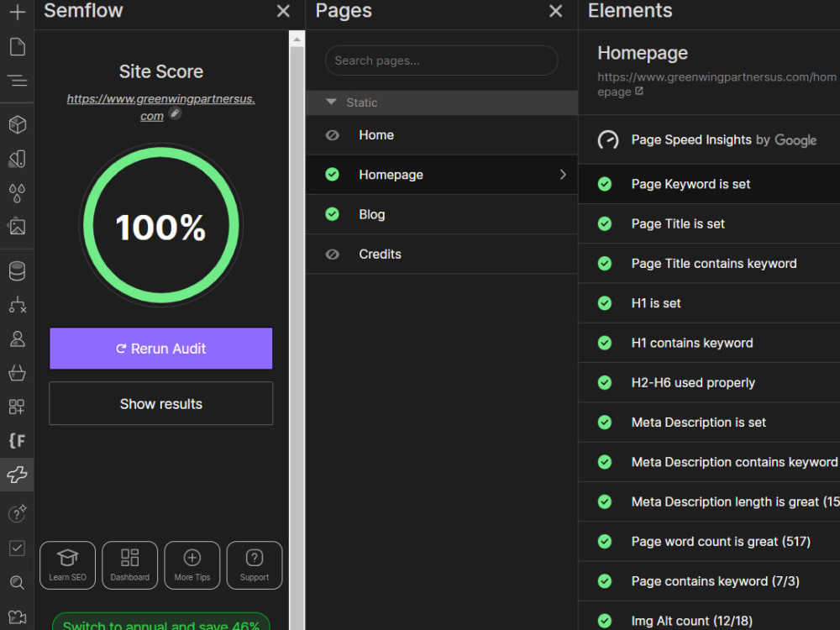Click the 100% site score ring

tap(160, 225)
